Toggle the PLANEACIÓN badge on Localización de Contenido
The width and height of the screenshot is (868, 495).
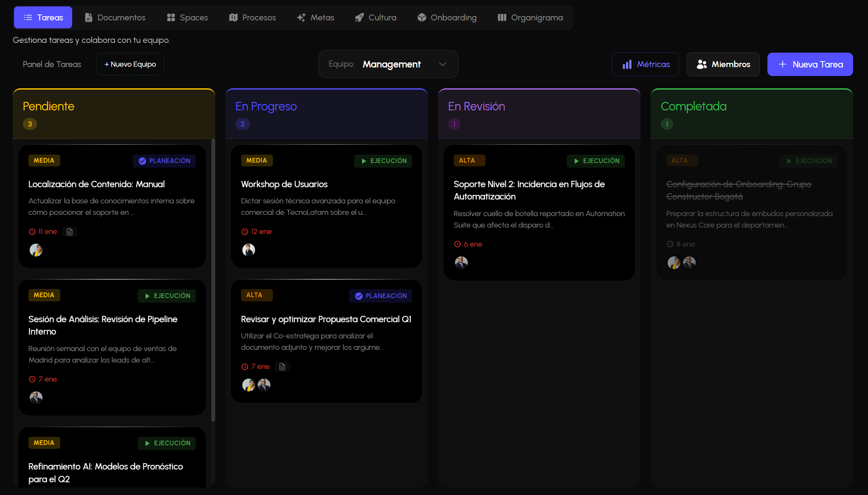[164, 161]
